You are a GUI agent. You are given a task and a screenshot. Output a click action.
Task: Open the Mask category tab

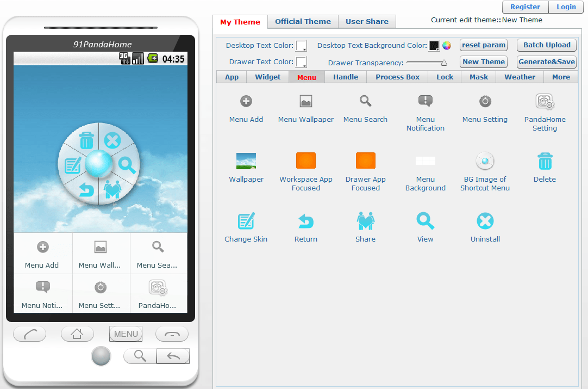[x=479, y=77]
